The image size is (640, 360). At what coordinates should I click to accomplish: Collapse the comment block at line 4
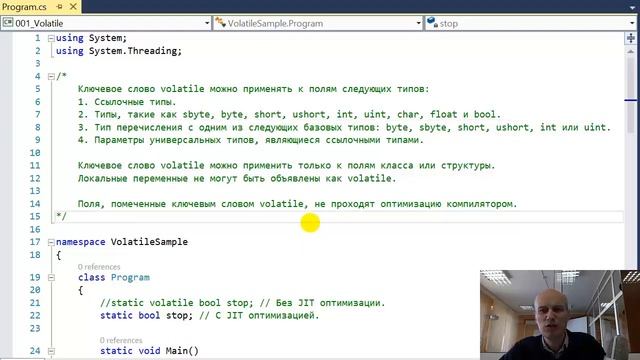51,76
